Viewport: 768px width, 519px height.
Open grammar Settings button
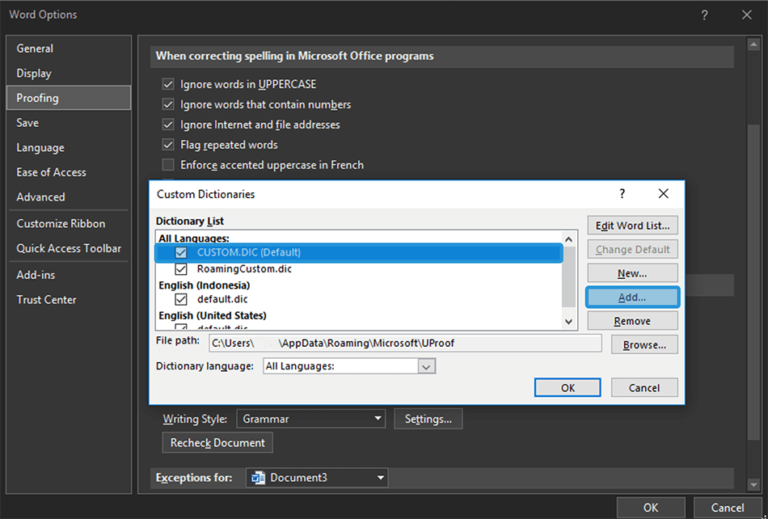[428, 419]
